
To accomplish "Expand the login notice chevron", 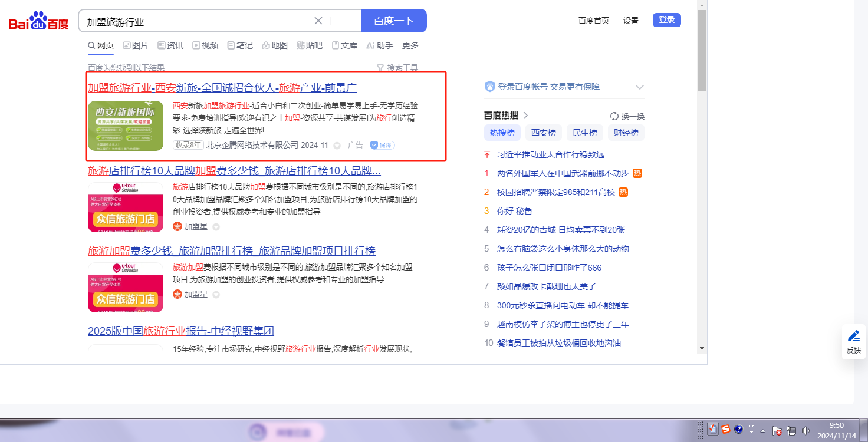I will click(x=640, y=87).
